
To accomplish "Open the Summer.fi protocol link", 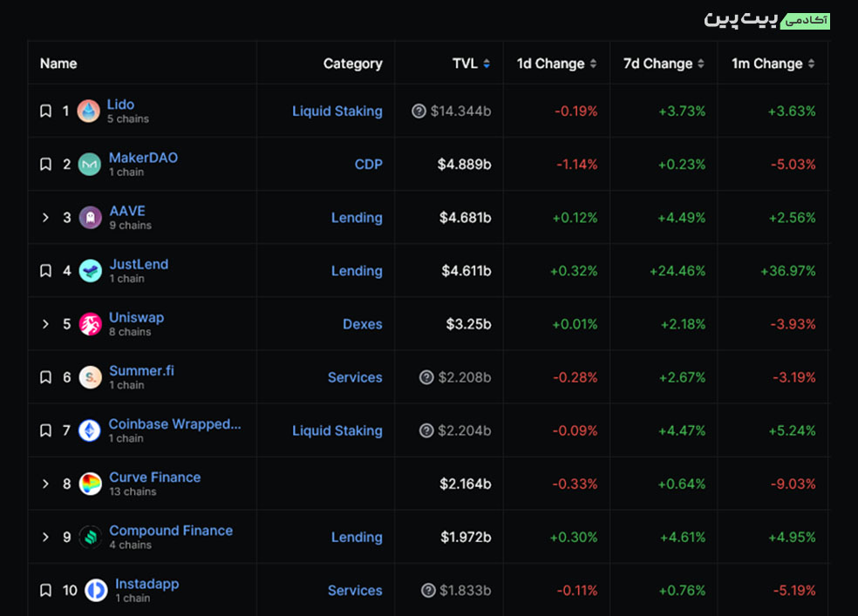I will point(142,370).
